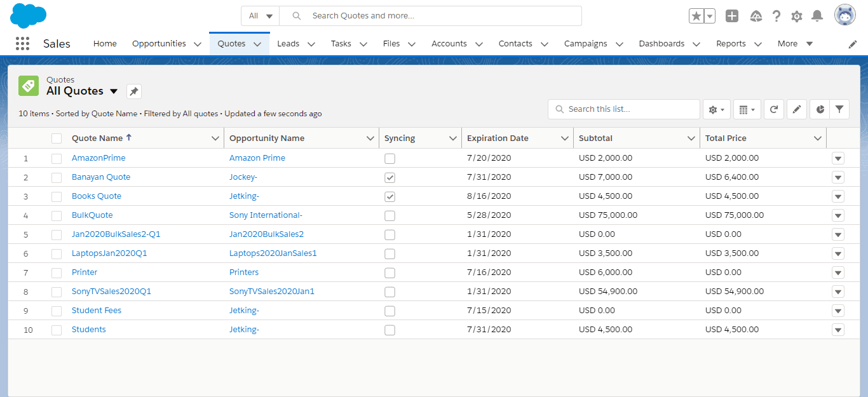Open Opportunity Name column menu chevron
The width and height of the screenshot is (868, 397).
tap(370, 138)
